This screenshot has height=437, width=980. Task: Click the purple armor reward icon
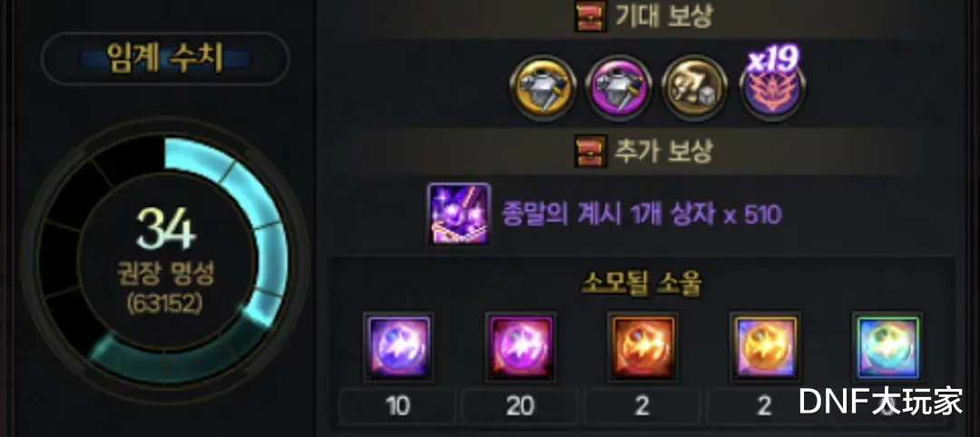(x=619, y=89)
